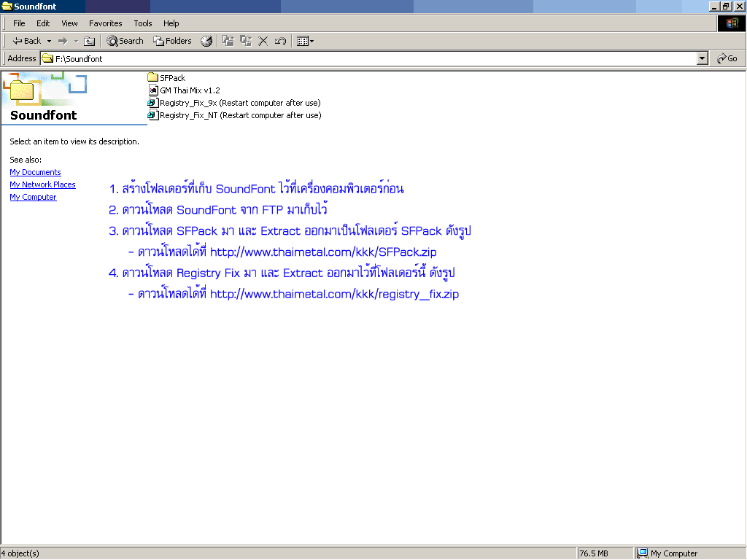Open the History pane icon
This screenshot has height=560, width=747.
coord(206,41)
